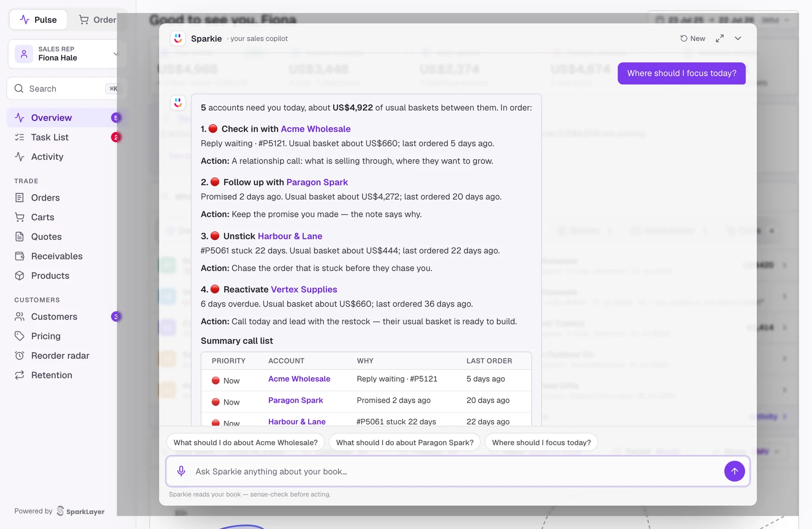Expand Sparkie panel to full size

720,39
